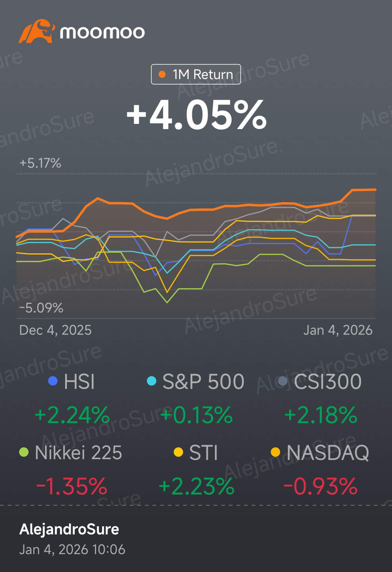Viewport: 392px width, 572px height.
Task: Select the 1M Return label
Action: coord(203,74)
